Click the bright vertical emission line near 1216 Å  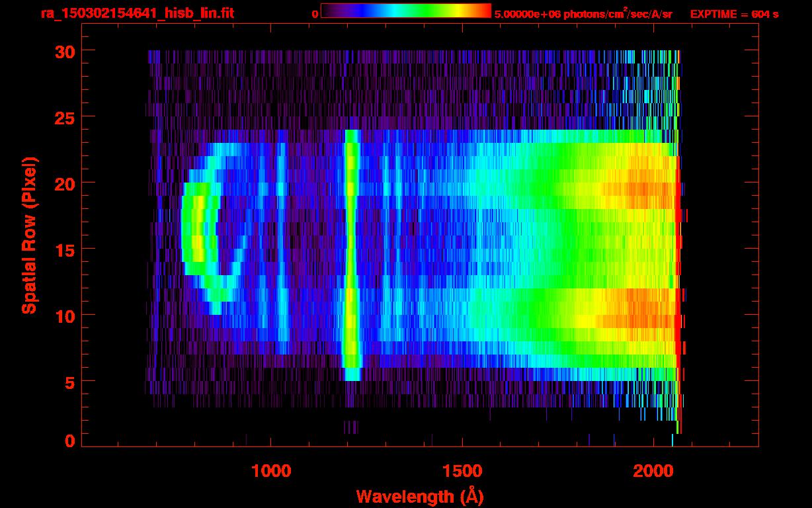point(352,255)
